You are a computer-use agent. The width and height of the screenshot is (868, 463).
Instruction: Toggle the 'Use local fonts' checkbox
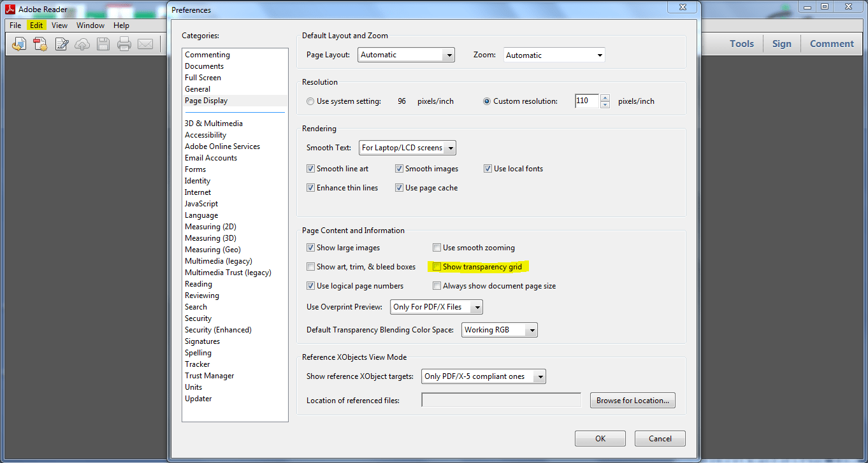(x=488, y=169)
